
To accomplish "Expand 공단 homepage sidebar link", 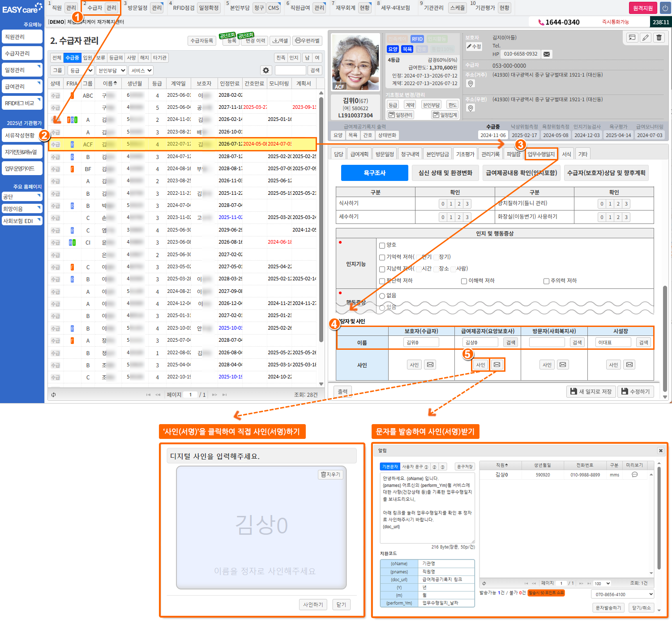I will coord(22,197).
